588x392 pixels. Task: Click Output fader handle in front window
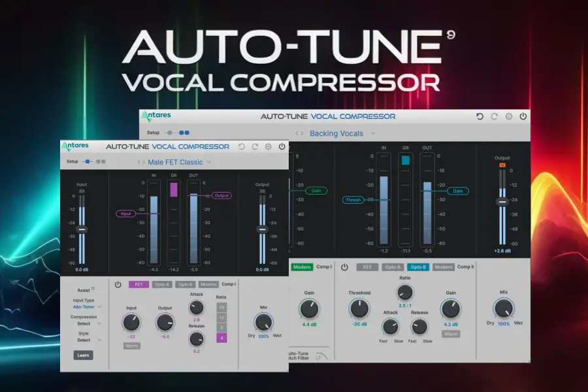[x=262, y=229]
